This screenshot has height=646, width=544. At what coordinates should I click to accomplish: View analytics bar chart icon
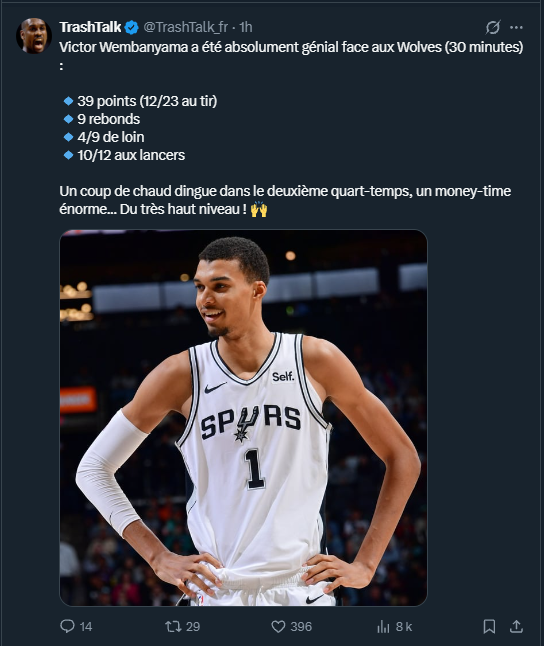[x=383, y=627]
